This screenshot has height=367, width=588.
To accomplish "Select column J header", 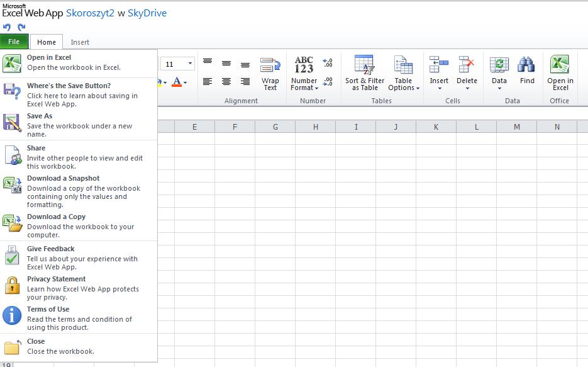I will click(396, 127).
